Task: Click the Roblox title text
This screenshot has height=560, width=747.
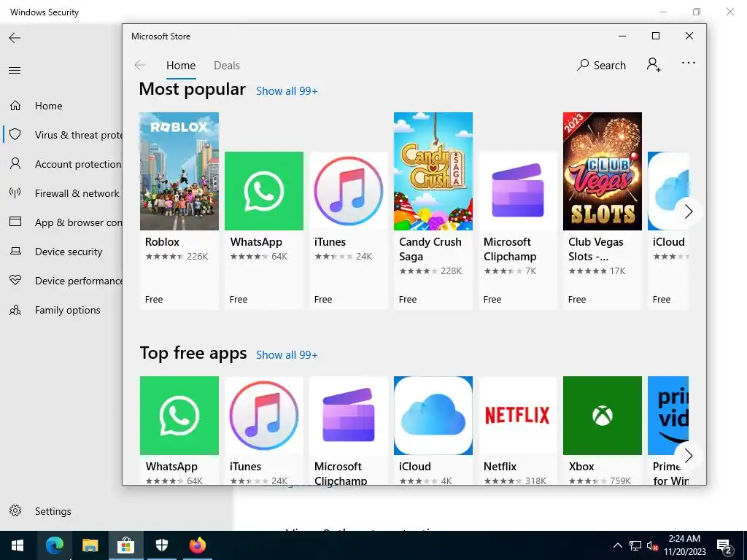Action: 162,242
